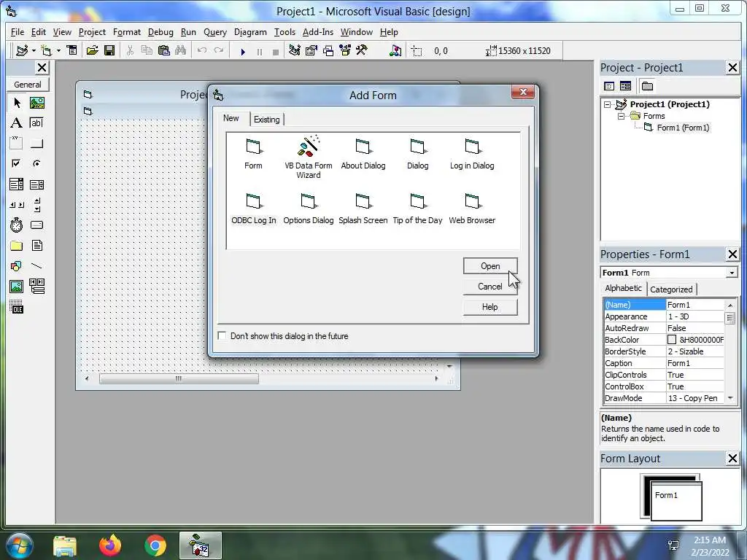Check Don't show this dialog in the future

[x=222, y=335]
